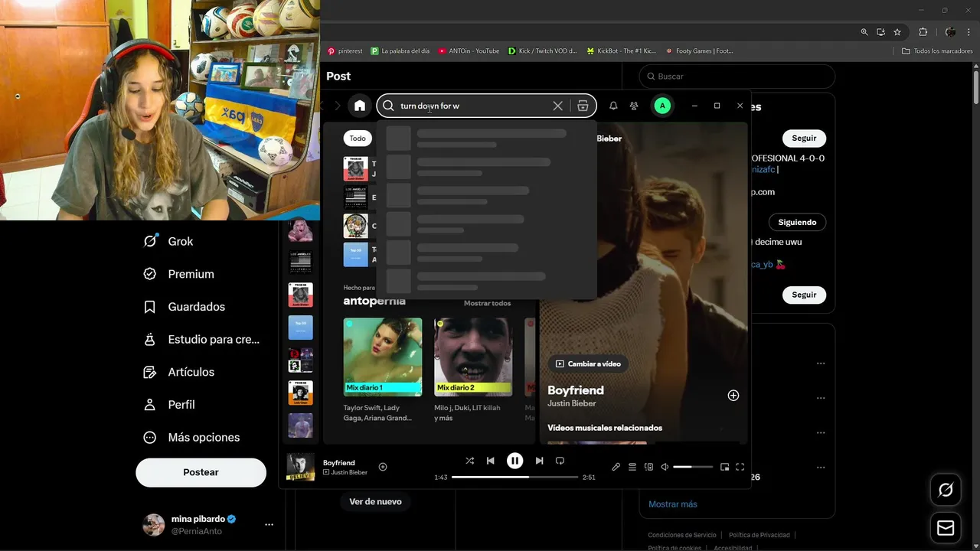The width and height of the screenshot is (980, 551).
Task: Open 'pinterest' bookmark
Action: (x=345, y=51)
